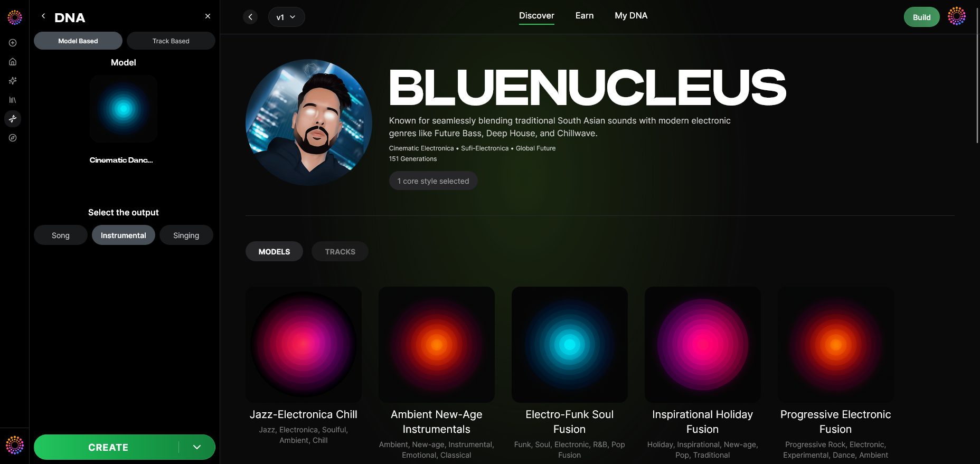The height and width of the screenshot is (464, 980).
Task: Open the Earn tab
Action: pos(585,16)
